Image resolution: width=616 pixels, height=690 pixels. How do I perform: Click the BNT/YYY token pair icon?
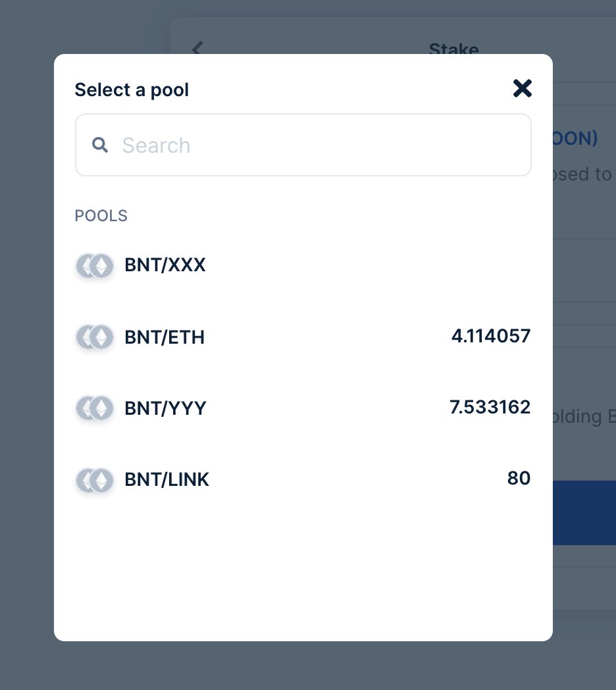[x=95, y=408]
